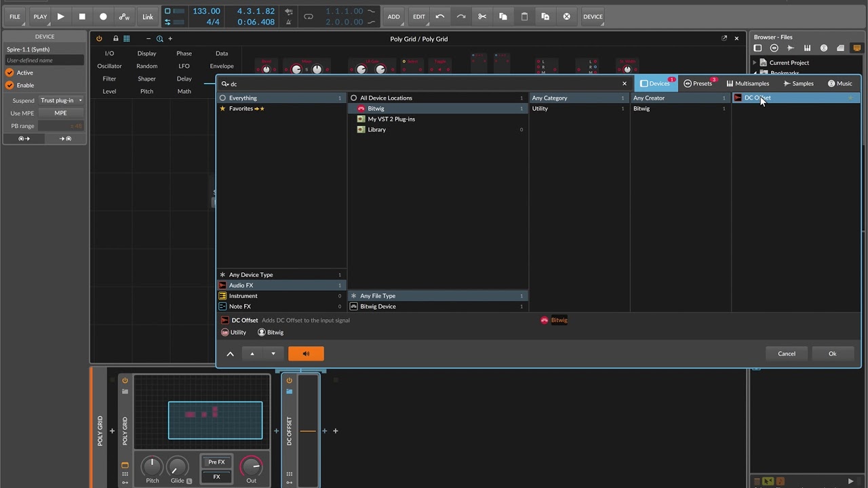Toggle grid display icon in Poly Grid header
Screen dimensions: 868x488
tap(126, 39)
